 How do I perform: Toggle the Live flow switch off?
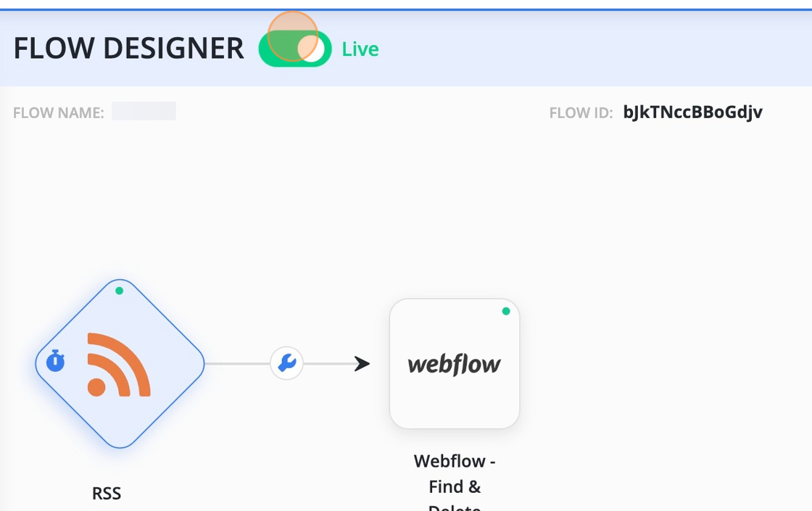(295, 49)
